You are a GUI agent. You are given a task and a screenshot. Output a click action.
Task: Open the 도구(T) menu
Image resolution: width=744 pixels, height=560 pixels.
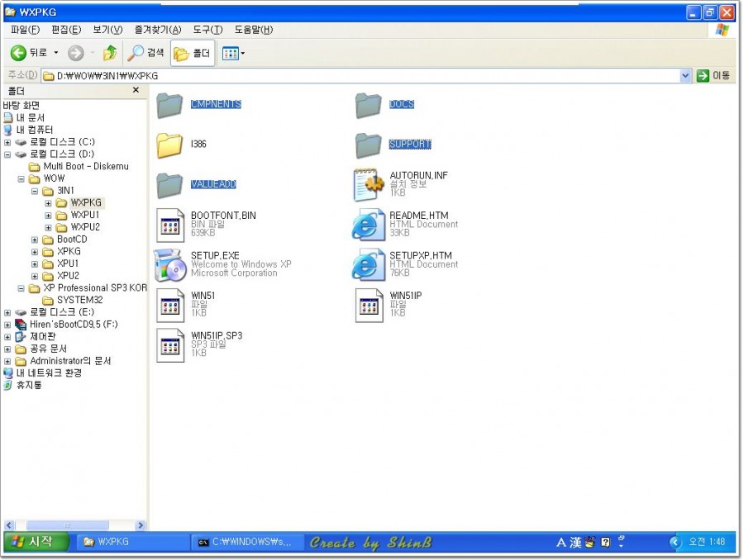pyautogui.click(x=207, y=30)
